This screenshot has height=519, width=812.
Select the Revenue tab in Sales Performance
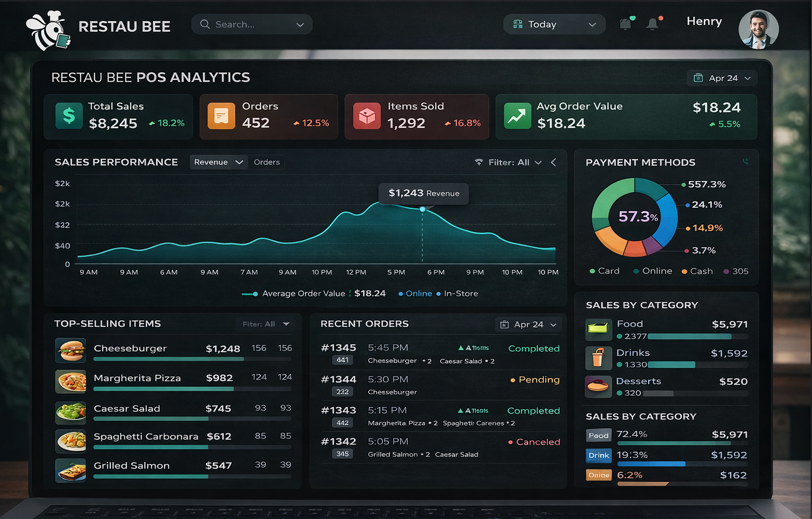pyautogui.click(x=213, y=162)
